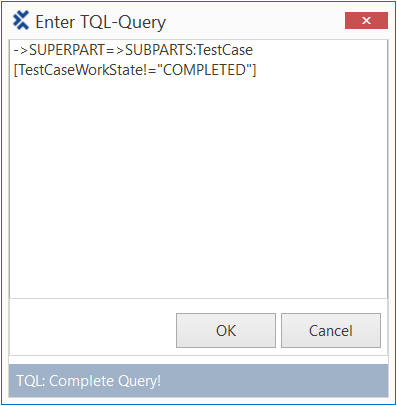Screen dimensions: 397x406
Task: Click the empty status bar area right of message
Action: (x=273, y=381)
